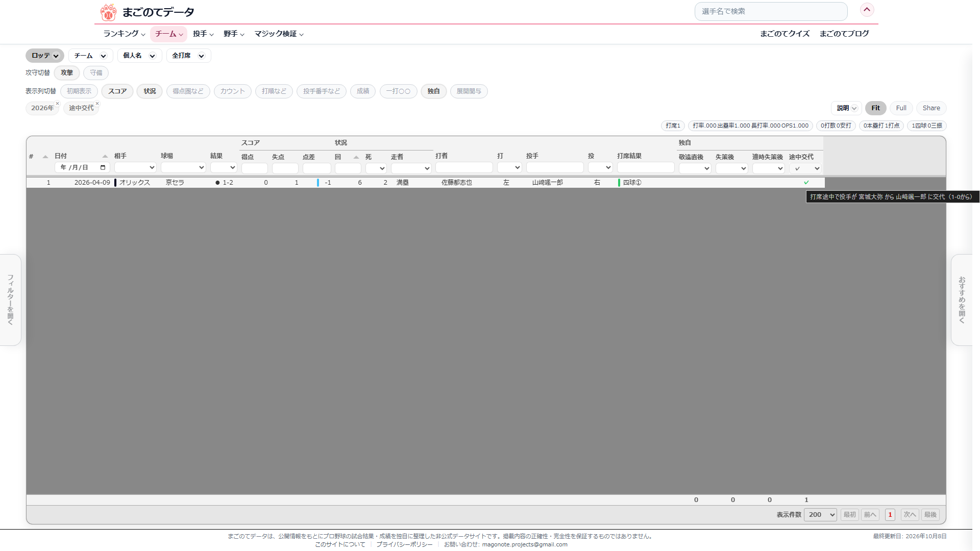Sort by the 日付 column arrow

pyautogui.click(x=105, y=156)
